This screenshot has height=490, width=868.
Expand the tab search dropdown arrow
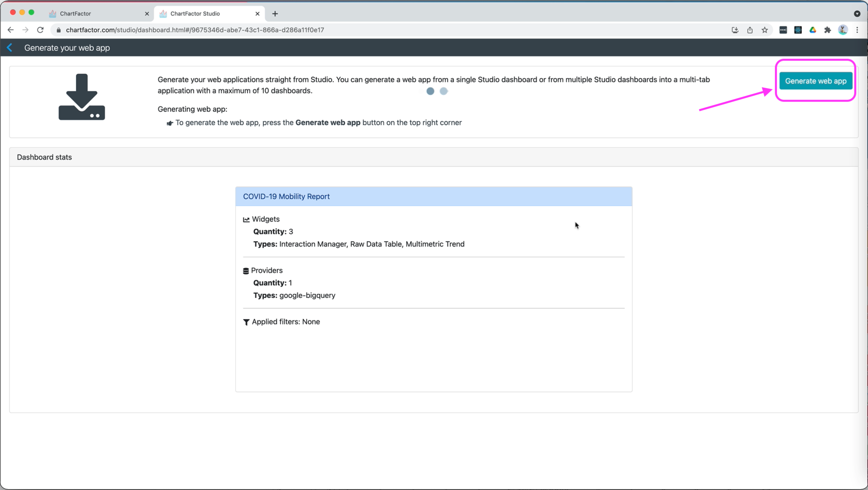tap(857, 14)
